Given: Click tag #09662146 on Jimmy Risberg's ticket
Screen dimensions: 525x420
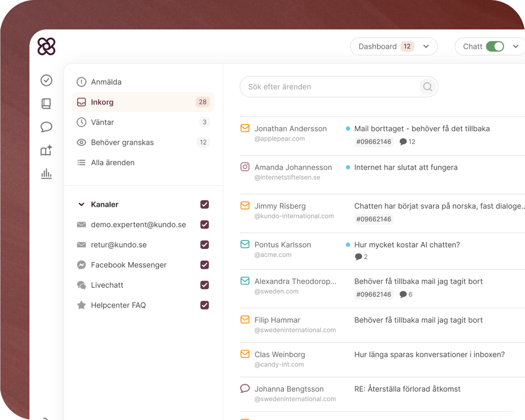Looking at the screenshot, I should (x=374, y=219).
